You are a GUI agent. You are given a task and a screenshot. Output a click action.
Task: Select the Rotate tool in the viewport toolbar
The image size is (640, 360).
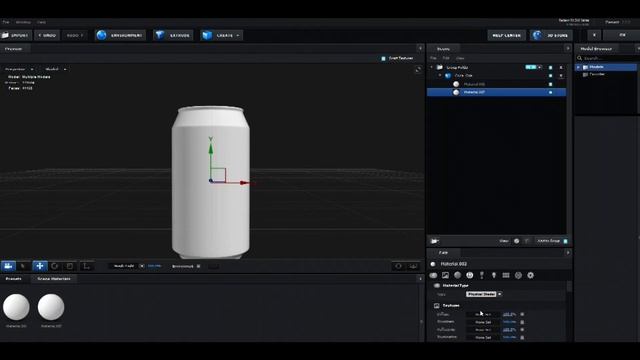(x=55, y=266)
